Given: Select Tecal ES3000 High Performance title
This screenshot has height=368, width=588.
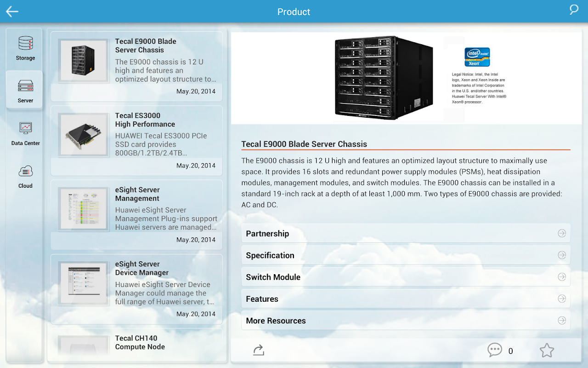Looking at the screenshot, I should (x=145, y=120).
